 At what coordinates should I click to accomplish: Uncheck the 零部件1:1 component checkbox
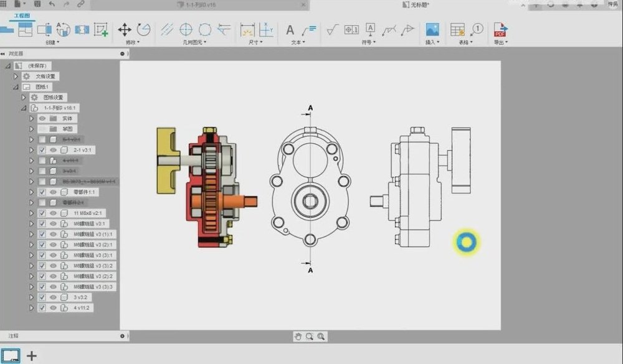tap(42, 192)
